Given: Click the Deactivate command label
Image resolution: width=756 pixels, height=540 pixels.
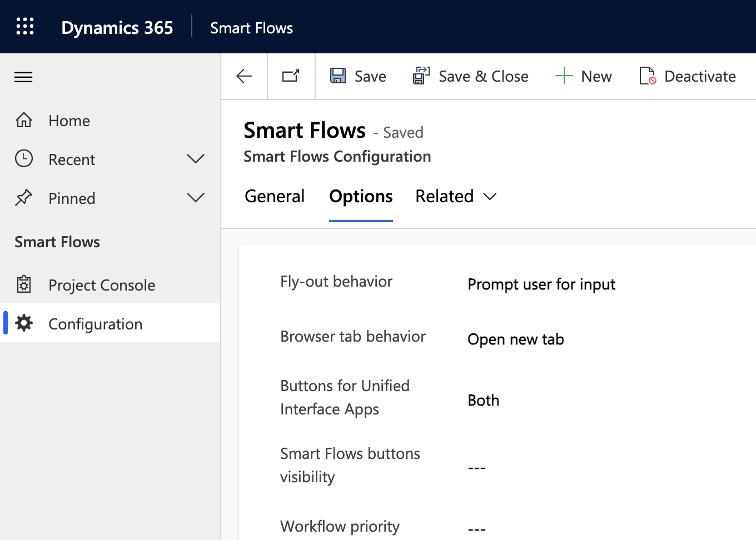Looking at the screenshot, I should pos(700,76).
